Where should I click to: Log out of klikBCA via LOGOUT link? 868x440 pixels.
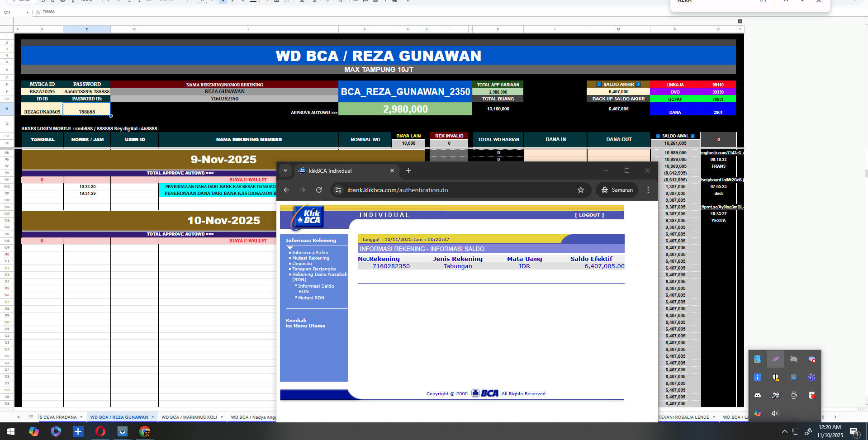(589, 215)
